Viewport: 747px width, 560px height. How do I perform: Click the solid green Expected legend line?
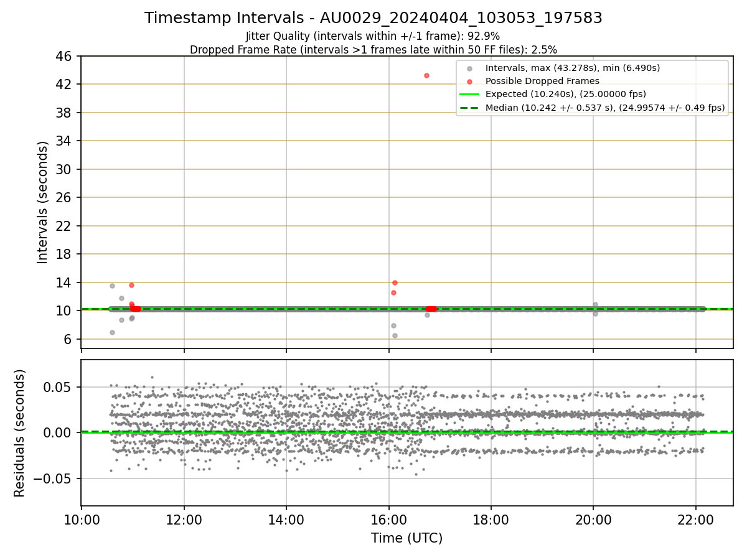pos(469,95)
